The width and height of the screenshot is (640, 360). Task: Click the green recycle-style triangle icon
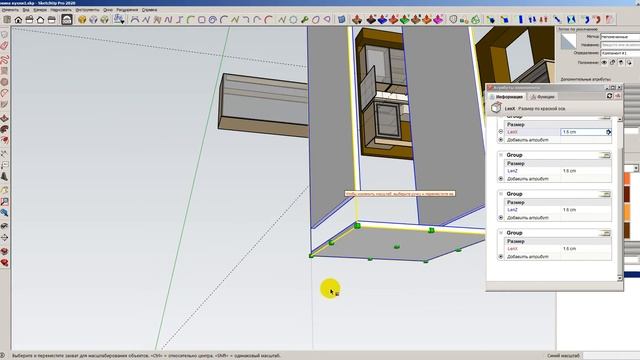(476, 20)
